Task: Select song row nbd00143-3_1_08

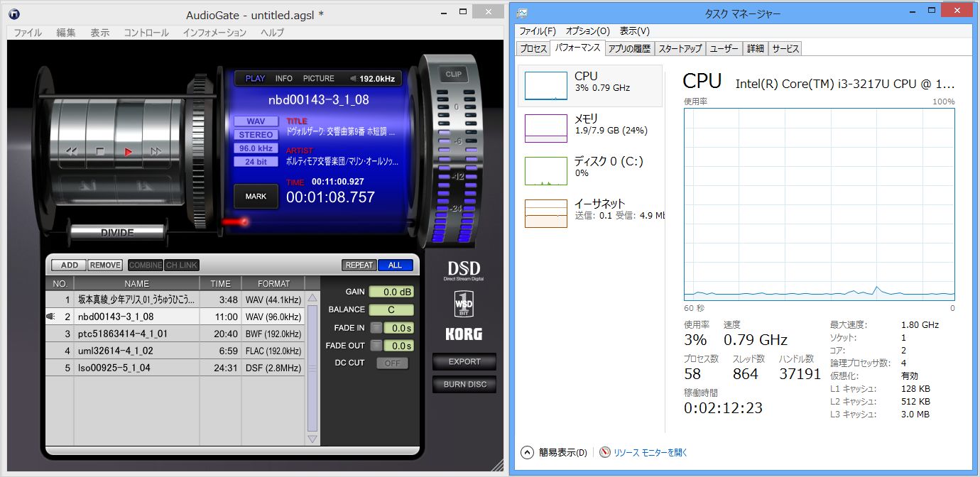Action: (x=175, y=317)
